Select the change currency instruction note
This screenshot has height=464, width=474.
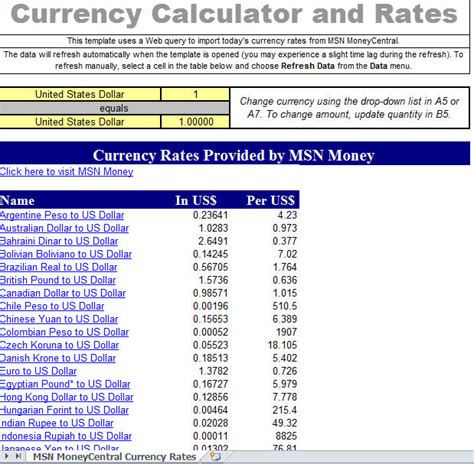(349, 108)
